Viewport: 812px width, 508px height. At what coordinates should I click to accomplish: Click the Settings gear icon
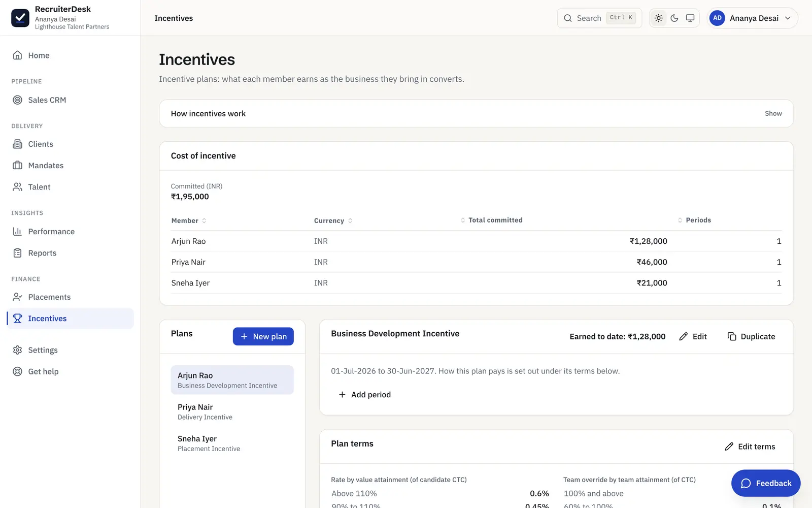coord(18,350)
